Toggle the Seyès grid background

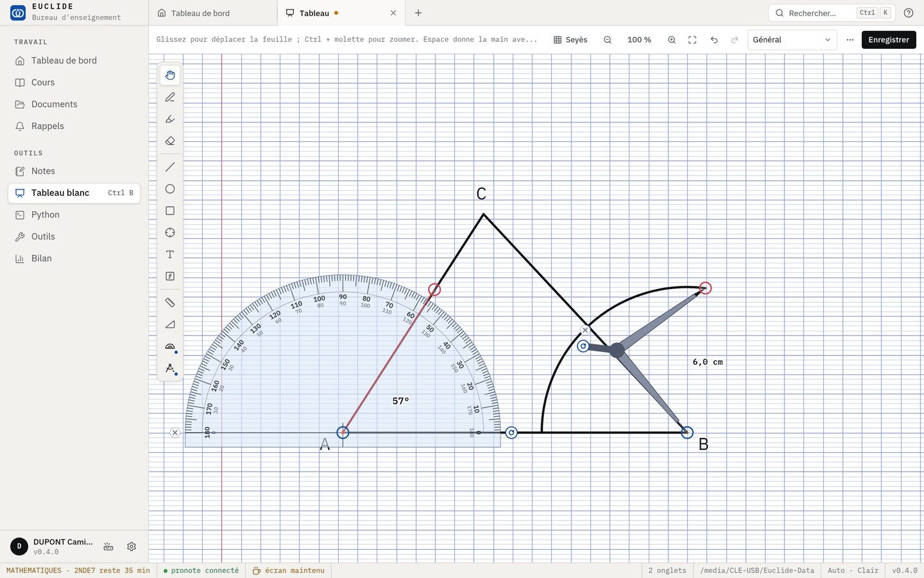tap(570, 40)
